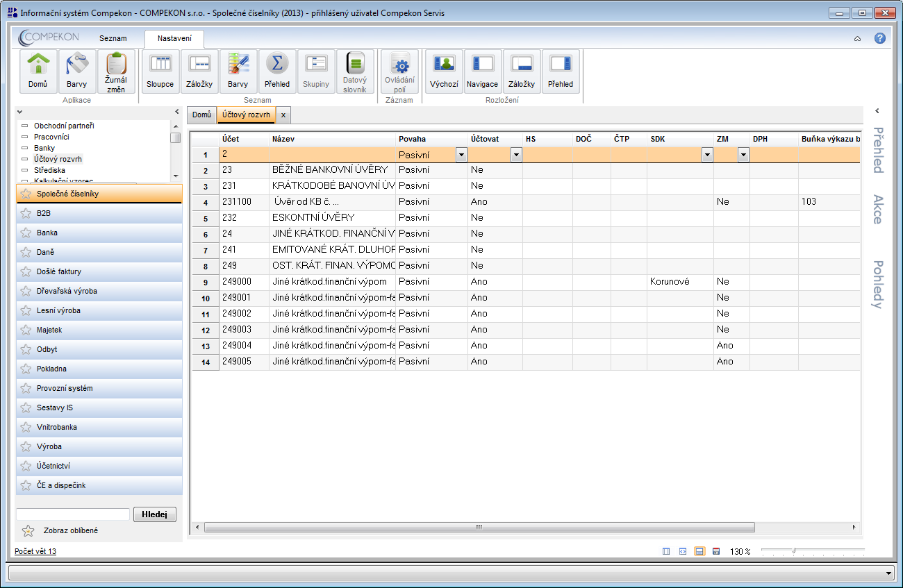Click the search input field beside Hledej

(x=72, y=514)
